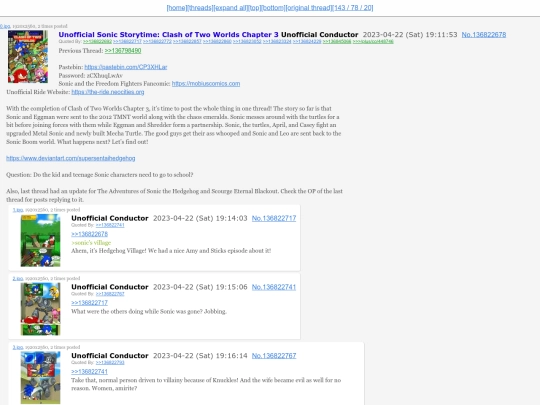
Task: Click Unofficial Conductor name in post 136822767
Action: click(x=110, y=356)
